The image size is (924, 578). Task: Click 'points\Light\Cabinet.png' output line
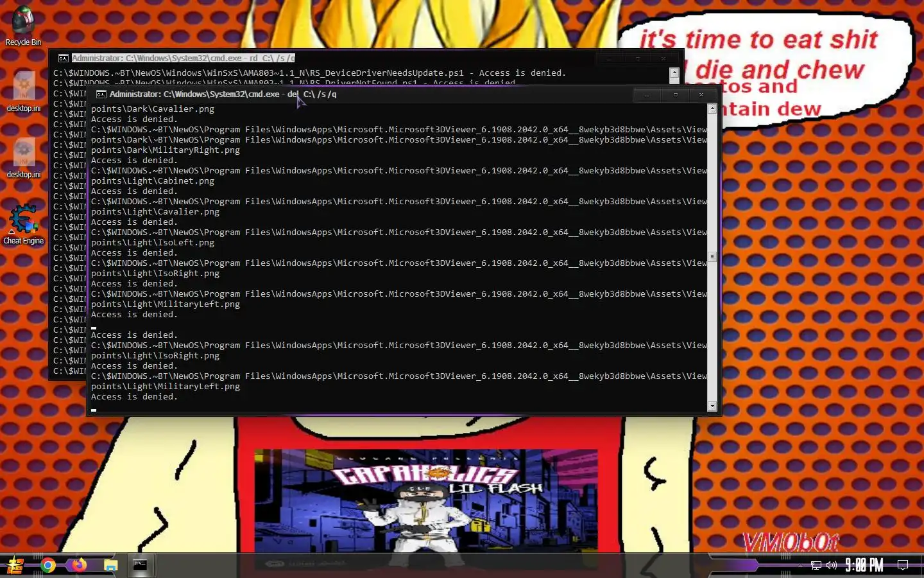153,181
